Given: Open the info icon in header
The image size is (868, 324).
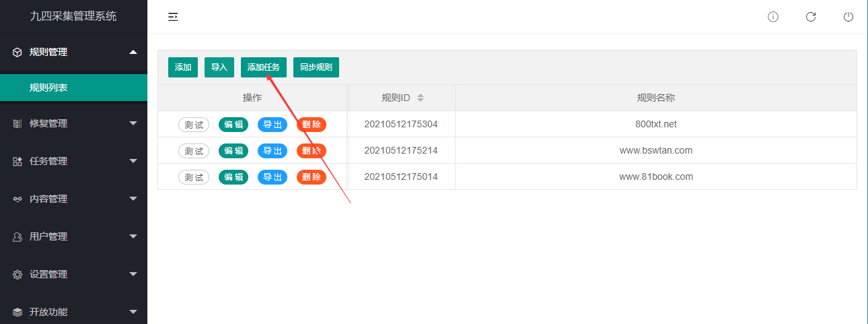Looking at the screenshot, I should (773, 17).
